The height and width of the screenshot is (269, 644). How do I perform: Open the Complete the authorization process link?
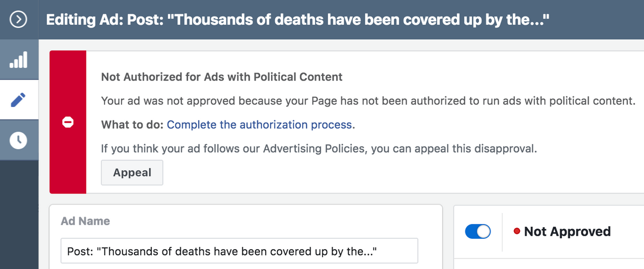click(x=260, y=124)
